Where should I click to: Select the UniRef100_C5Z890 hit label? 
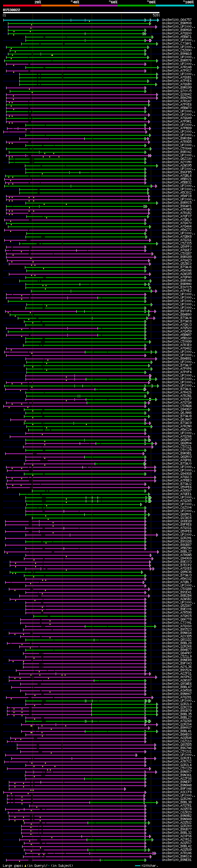tap(176, 50)
